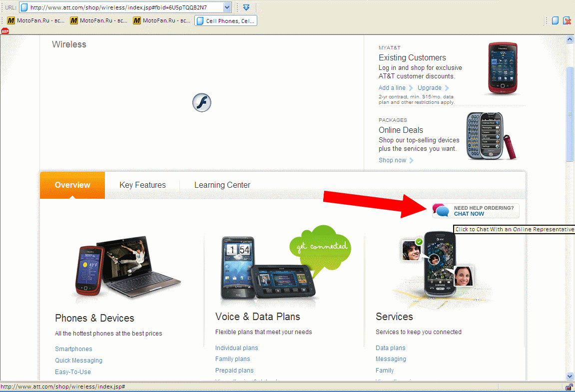
Task: Click the Phones & Devices laptop image
Action: point(128,267)
